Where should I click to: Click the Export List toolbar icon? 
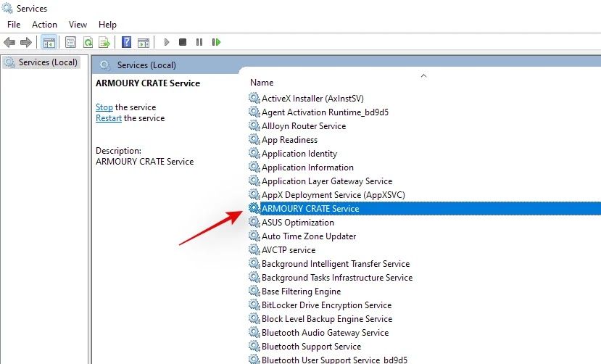point(104,42)
